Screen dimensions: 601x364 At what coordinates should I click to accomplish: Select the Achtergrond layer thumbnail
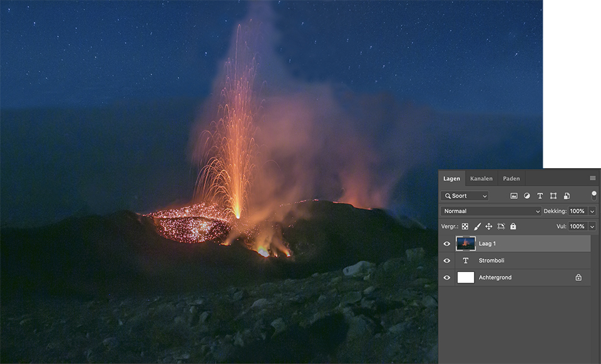[x=466, y=278]
